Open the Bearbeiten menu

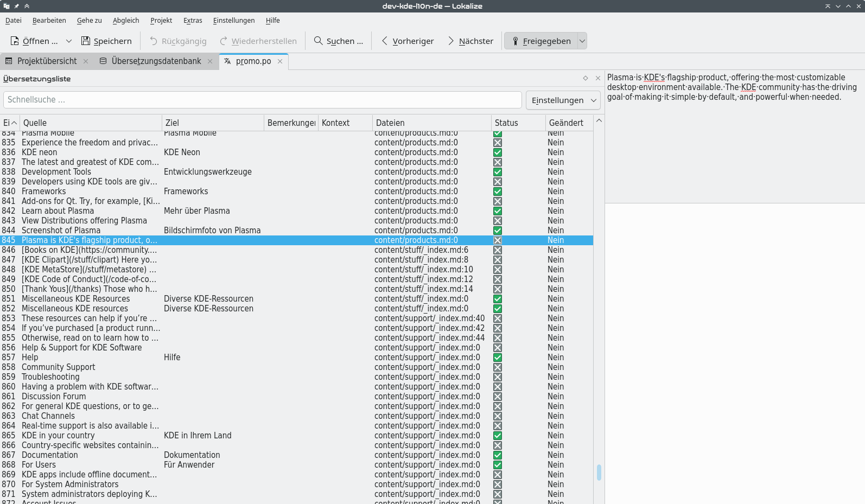click(49, 20)
